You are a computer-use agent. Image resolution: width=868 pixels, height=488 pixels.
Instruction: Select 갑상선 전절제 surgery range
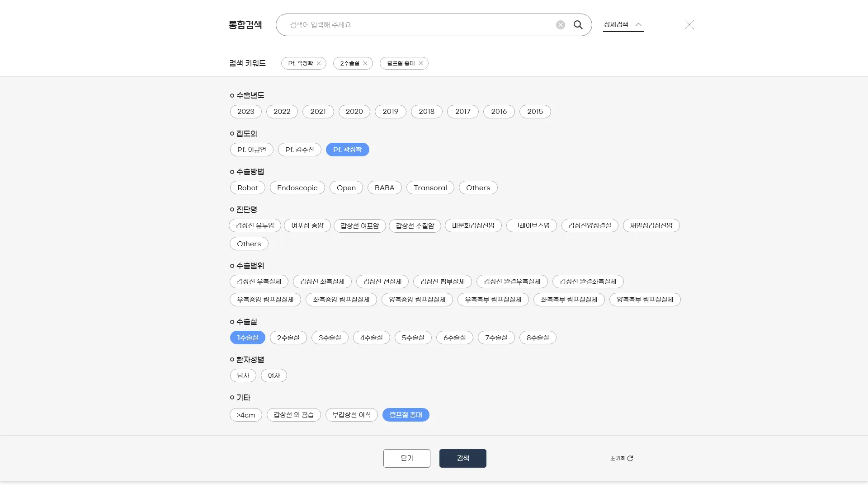click(382, 282)
